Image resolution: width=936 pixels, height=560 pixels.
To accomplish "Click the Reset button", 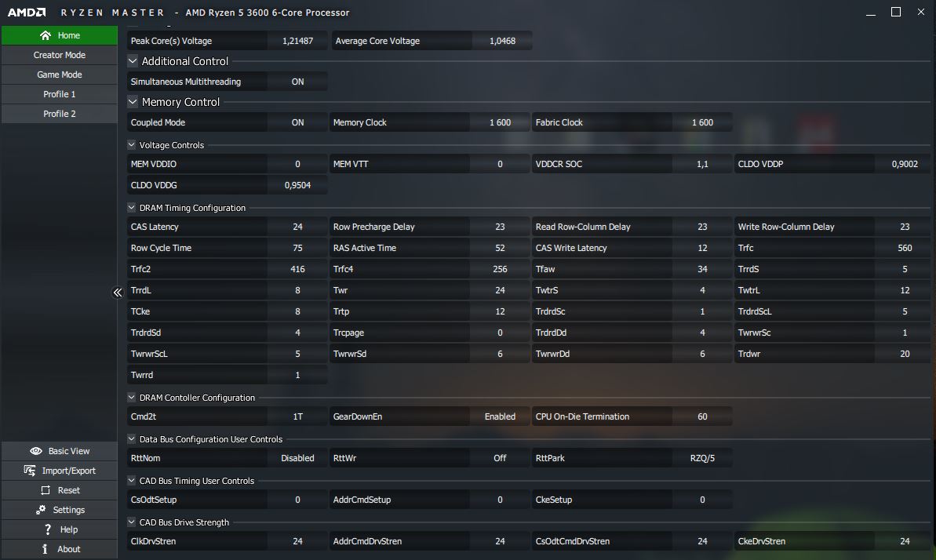I will (x=60, y=490).
